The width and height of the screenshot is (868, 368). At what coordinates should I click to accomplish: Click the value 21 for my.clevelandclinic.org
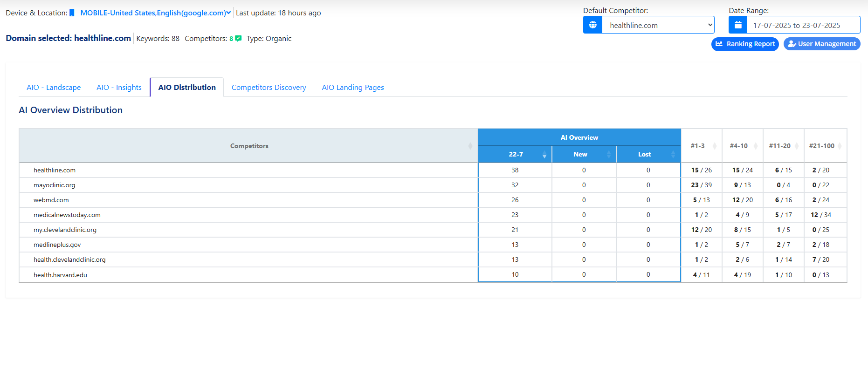[515, 230]
